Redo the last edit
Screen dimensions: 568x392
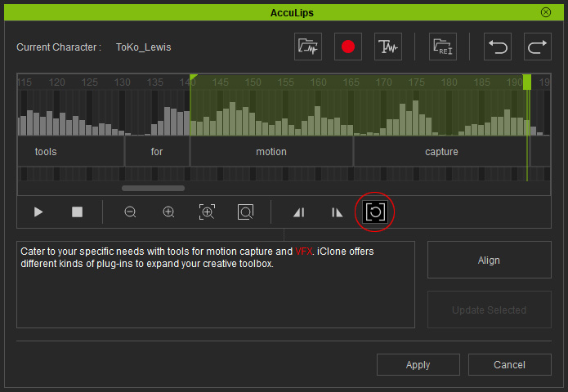(x=537, y=47)
